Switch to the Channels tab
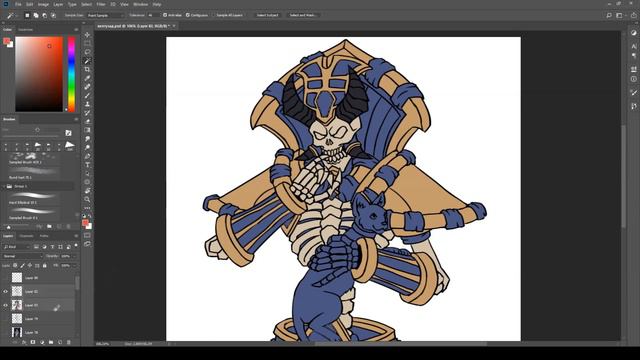The height and width of the screenshot is (360, 640). (x=27, y=236)
